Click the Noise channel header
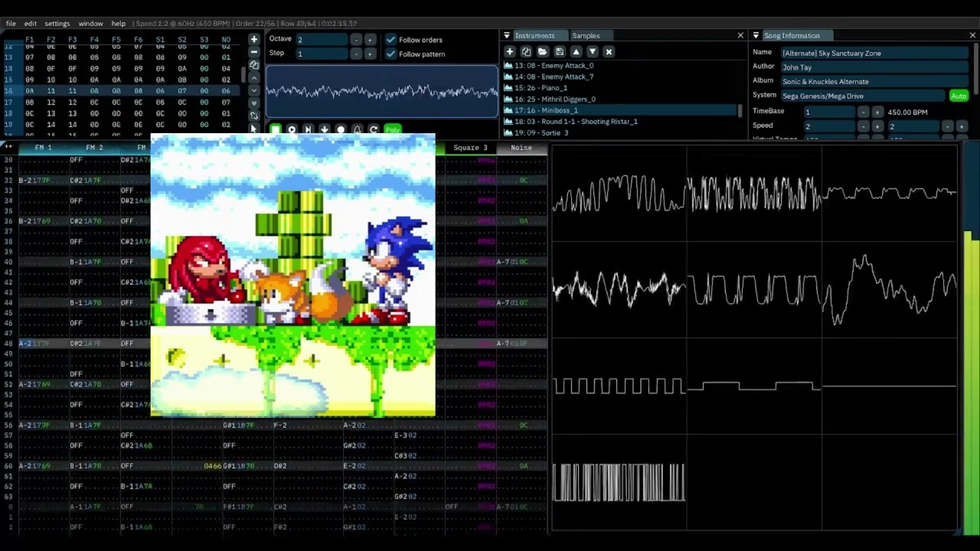 (x=521, y=147)
